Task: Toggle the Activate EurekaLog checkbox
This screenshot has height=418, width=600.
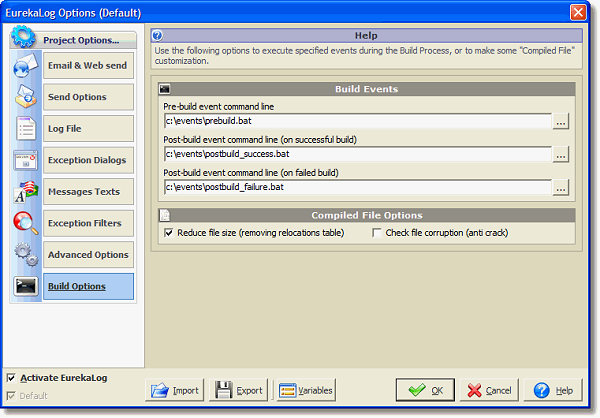Action: click(x=11, y=378)
